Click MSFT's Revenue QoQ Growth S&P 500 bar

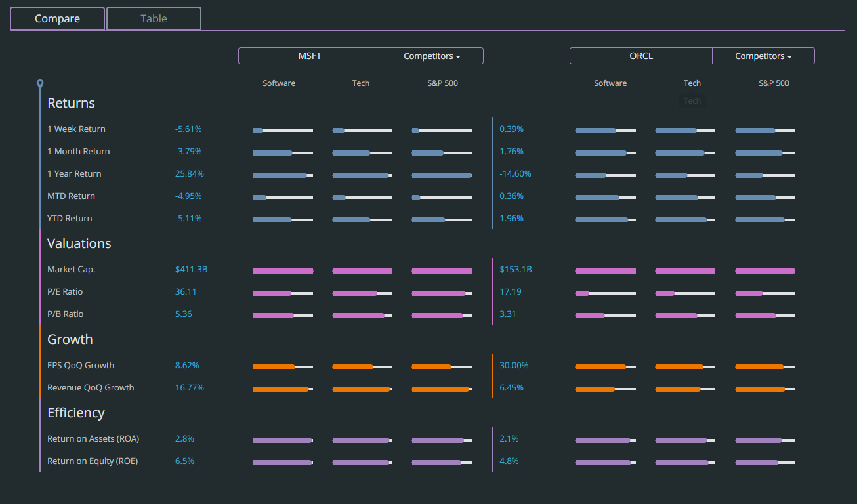pos(442,389)
